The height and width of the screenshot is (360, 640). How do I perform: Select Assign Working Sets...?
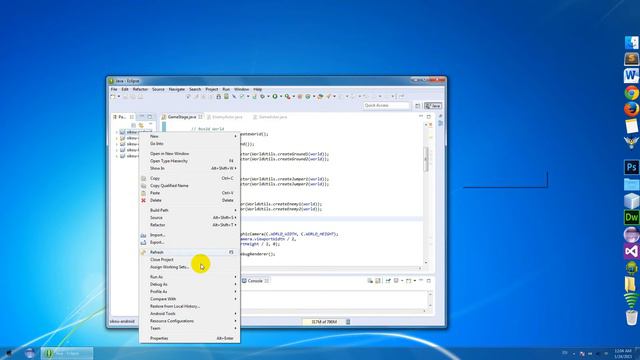(189, 267)
